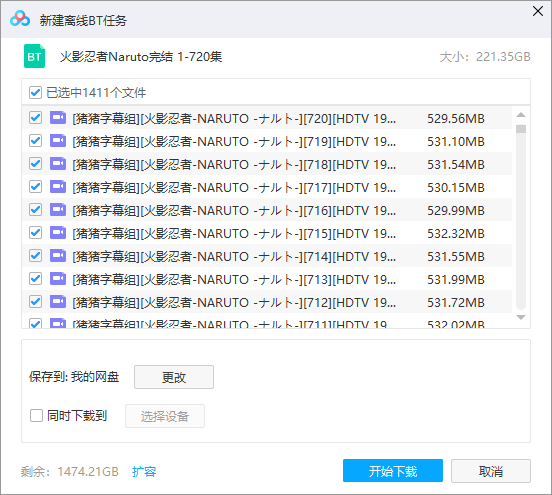This screenshot has width=552, height=495.
Task: Uncheck the episode [717] file checkbox
Action: [x=36, y=187]
